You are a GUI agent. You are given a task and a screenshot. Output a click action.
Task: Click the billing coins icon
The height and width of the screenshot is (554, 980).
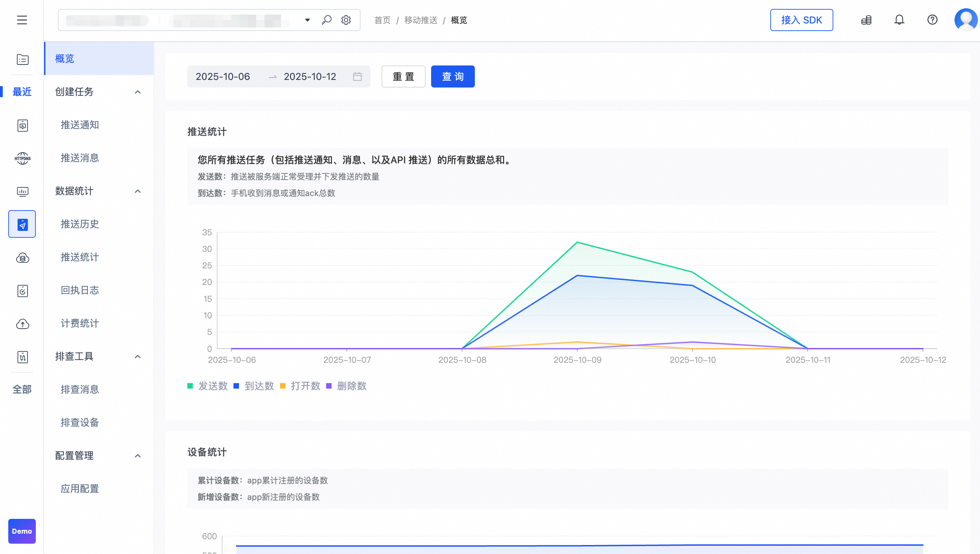click(866, 20)
